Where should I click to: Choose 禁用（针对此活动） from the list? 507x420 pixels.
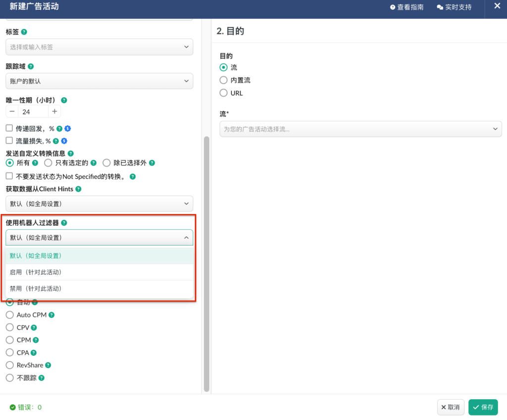(x=99, y=288)
